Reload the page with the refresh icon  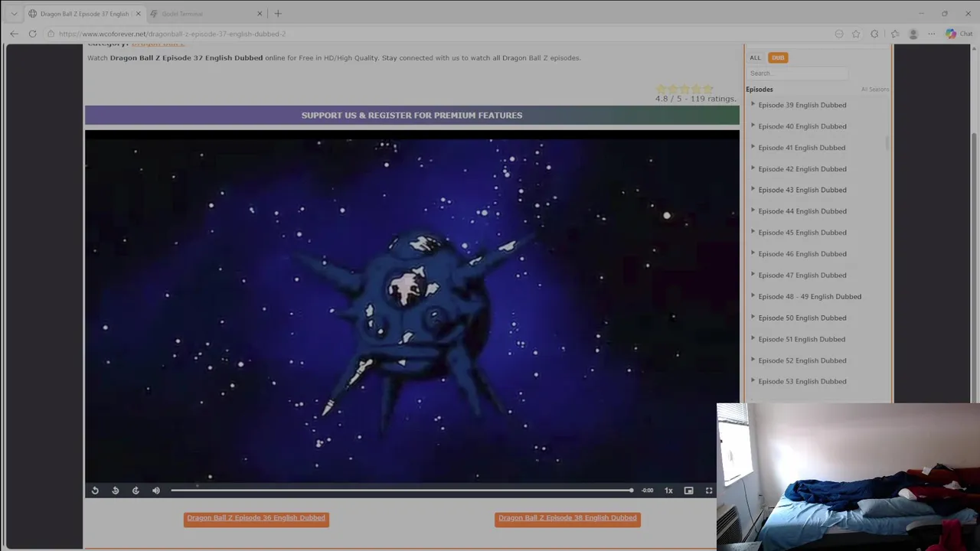[x=32, y=34]
